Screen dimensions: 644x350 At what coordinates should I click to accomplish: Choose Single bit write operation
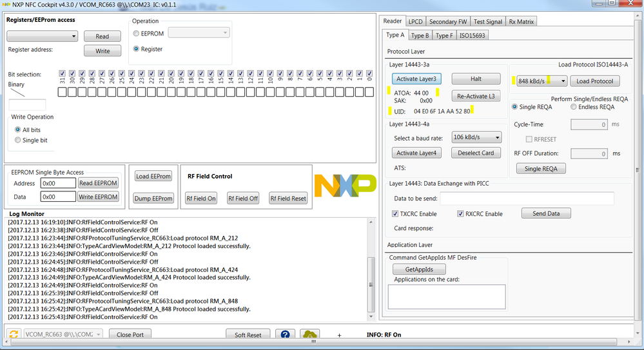pyautogui.click(x=17, y=140)
